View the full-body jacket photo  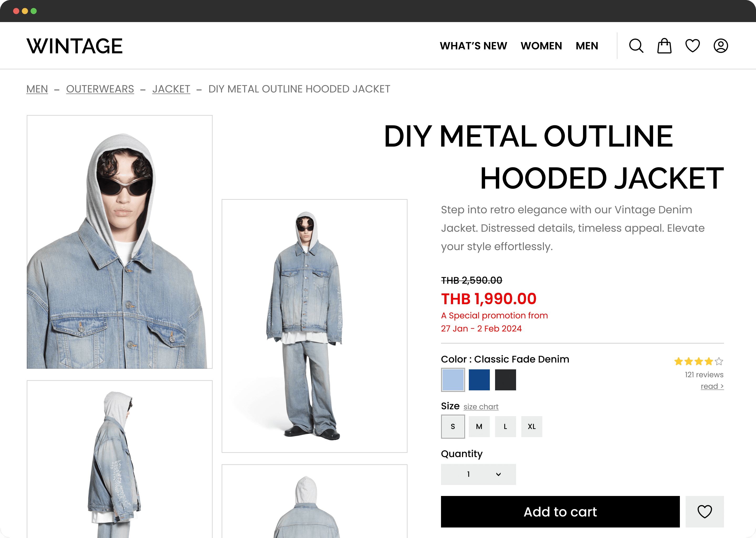(x=314, y=326)
